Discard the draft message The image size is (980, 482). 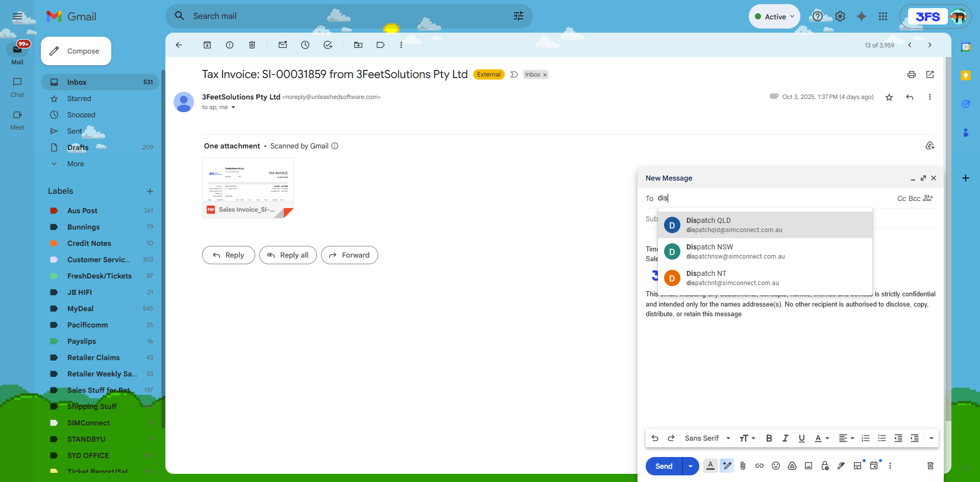tap(930, 466)
